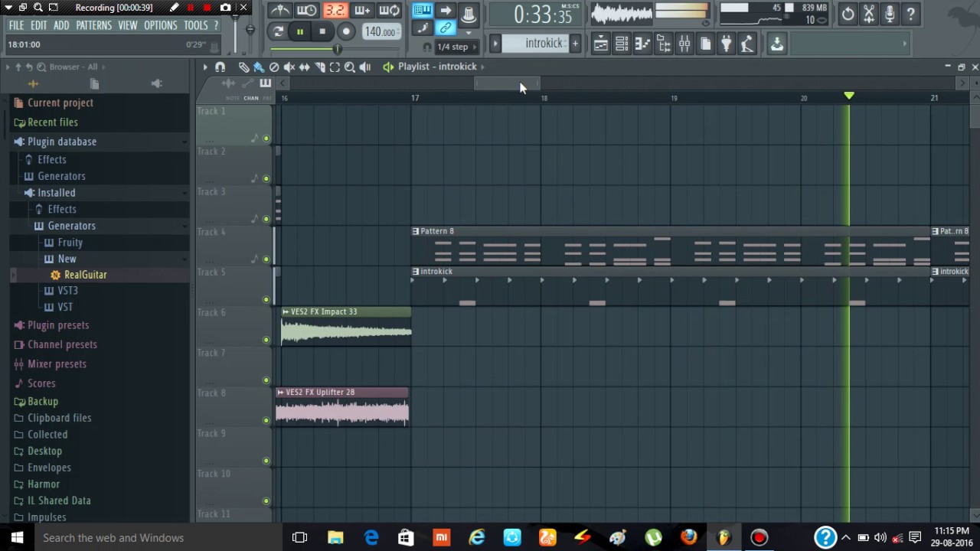
Task: Open the Mixer window
Action: point(684,44)
